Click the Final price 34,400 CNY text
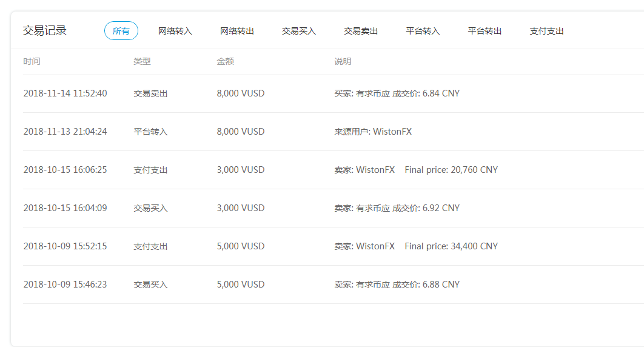 [451, 246]
